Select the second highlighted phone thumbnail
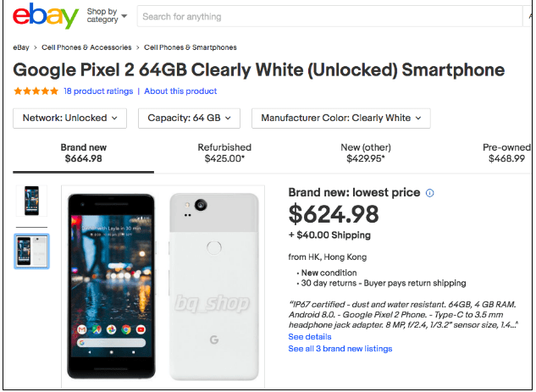Image resolution: width=536 pixels, height=392 pixels. (31, 251)
